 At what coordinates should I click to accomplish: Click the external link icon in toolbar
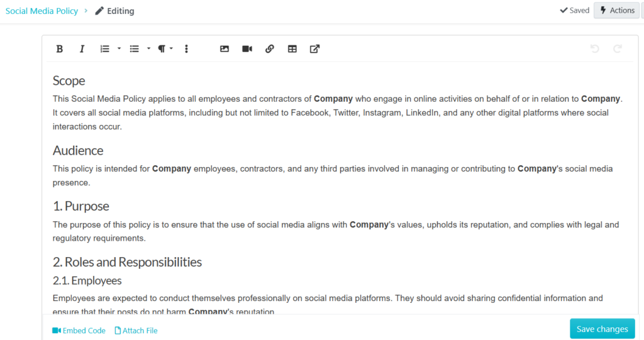(x=314, y=49)
